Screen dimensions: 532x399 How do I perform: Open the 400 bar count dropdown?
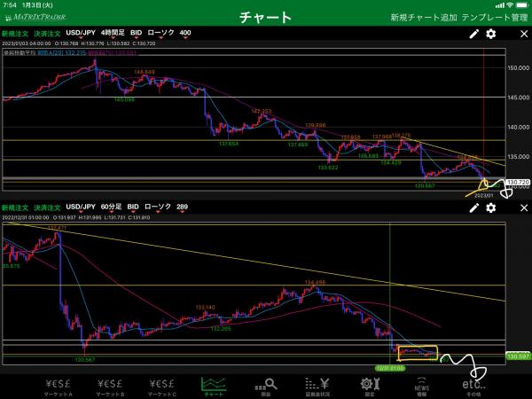185,34
